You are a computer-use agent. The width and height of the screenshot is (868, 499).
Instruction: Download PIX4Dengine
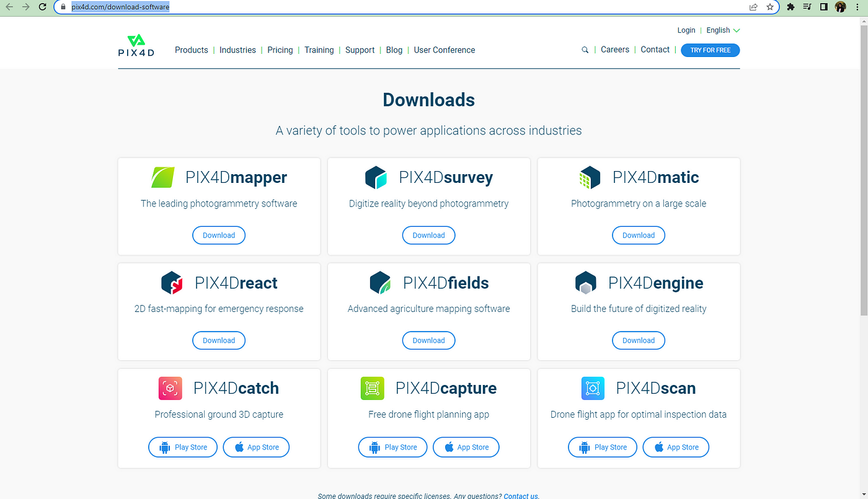pyautogui.click(x=639, y=340)
